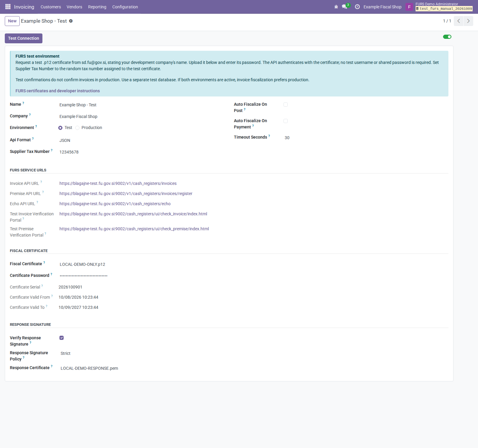Open the apps grid home menu

tap(8, 7)
